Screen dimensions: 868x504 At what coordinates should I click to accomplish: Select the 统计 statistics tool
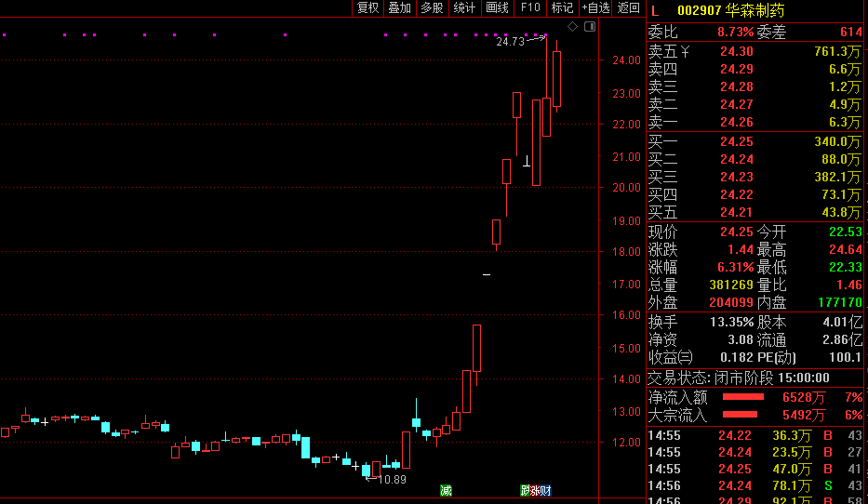tap(464, 7)
